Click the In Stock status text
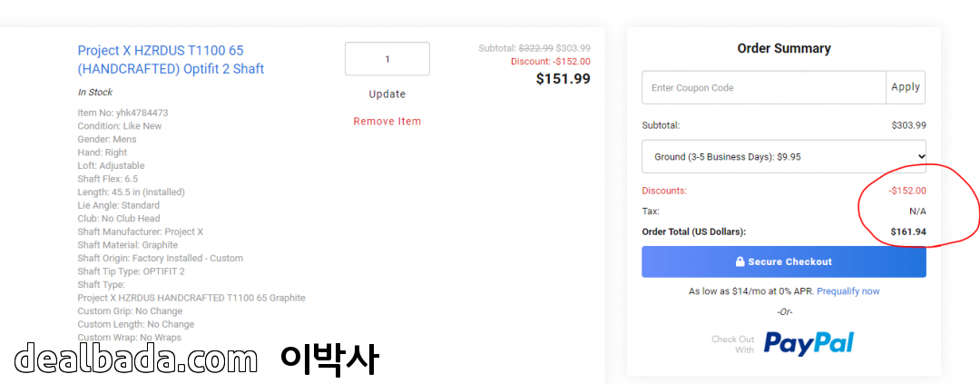Image resolution: width=980 pixels, height=384 pixels. click(x=95, y=93)
